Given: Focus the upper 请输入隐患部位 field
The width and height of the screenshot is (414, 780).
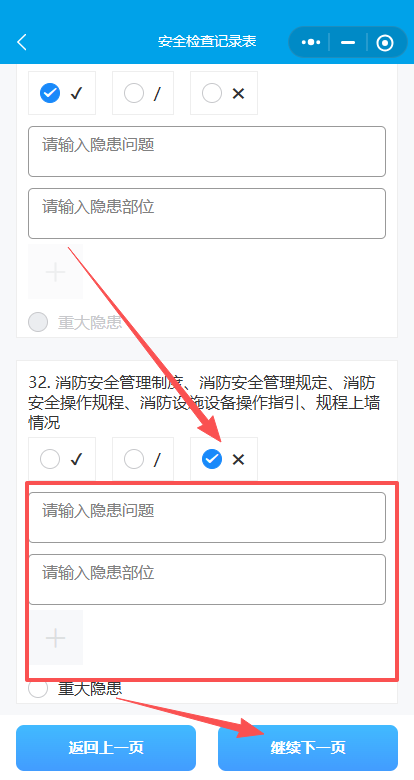Looking at the screenshot, I should coord(207,213).
